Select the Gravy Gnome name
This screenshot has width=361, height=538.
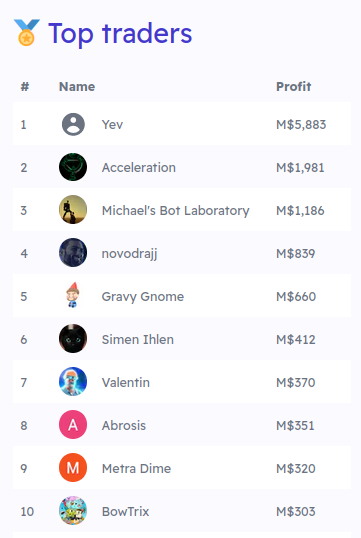(x=143, y=297)
